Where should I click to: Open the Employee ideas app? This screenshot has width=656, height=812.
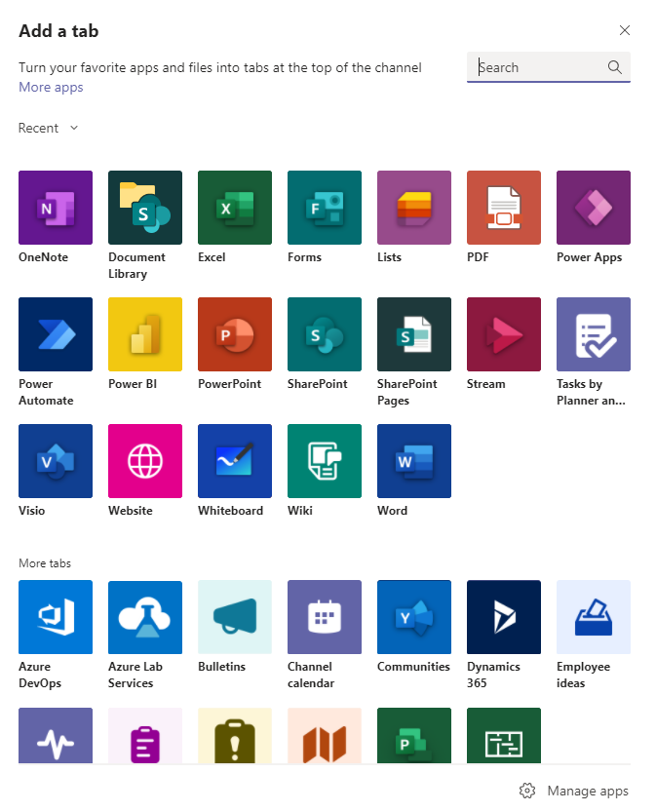594,617
